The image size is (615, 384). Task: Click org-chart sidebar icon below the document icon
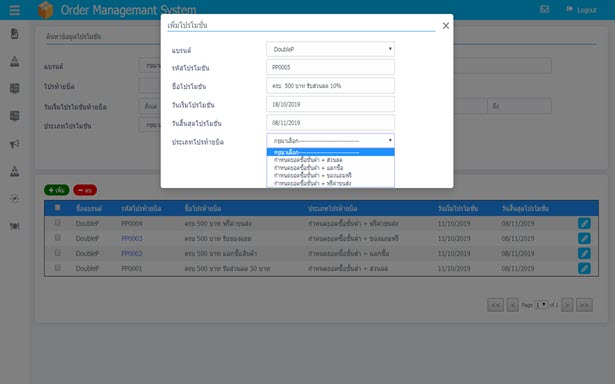[15, 61]
